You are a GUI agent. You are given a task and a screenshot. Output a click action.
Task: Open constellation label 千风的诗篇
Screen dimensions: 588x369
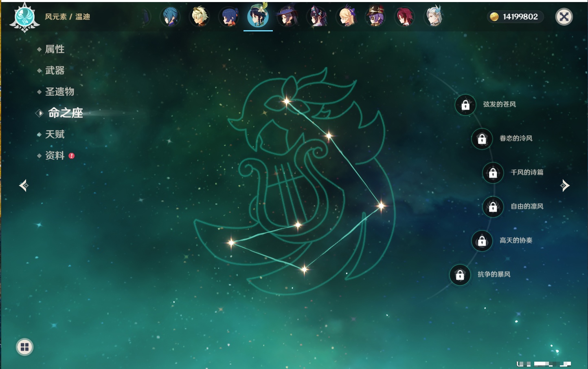[527, 172]
